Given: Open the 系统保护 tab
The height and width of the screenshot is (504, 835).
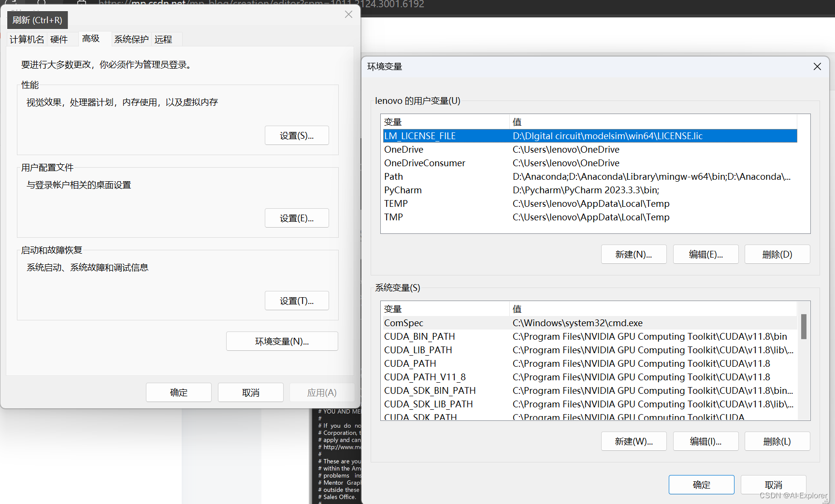Looking at the screenshot, I should 131,39.
